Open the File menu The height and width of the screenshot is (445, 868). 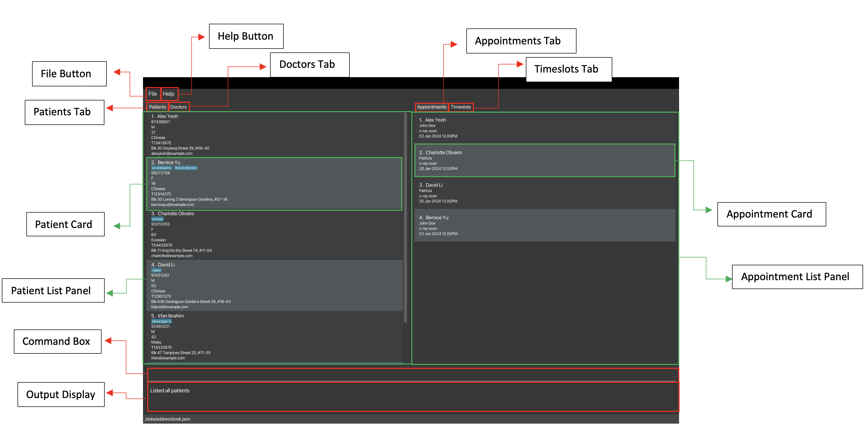point(153,94)
